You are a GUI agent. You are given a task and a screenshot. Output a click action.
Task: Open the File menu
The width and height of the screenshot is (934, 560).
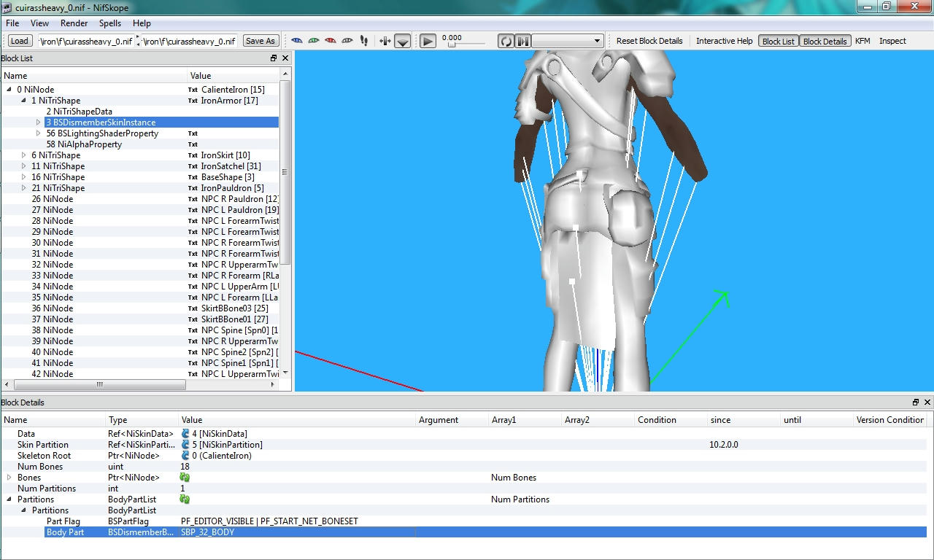[x=12, y=23]
